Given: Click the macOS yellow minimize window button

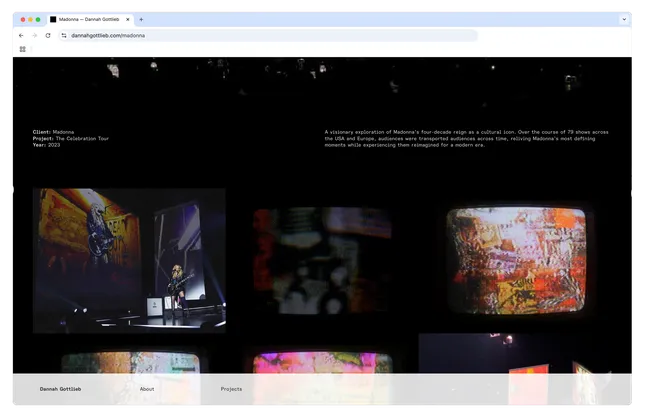Looking at the screenshot, I should point(30,19).
